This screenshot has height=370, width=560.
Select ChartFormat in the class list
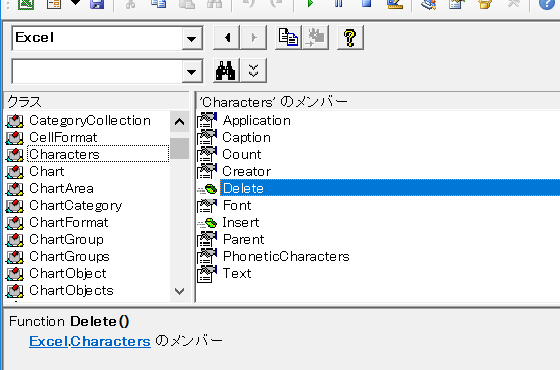coord(68,222)
